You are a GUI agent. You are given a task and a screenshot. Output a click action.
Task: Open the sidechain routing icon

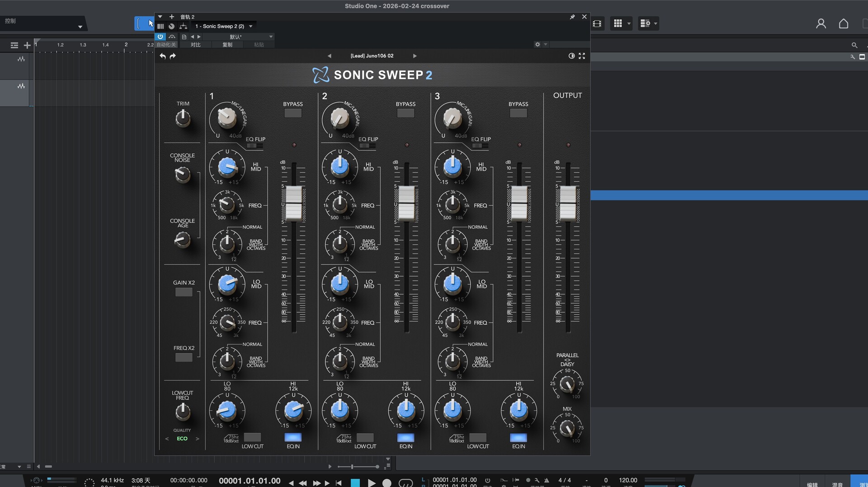183,26
